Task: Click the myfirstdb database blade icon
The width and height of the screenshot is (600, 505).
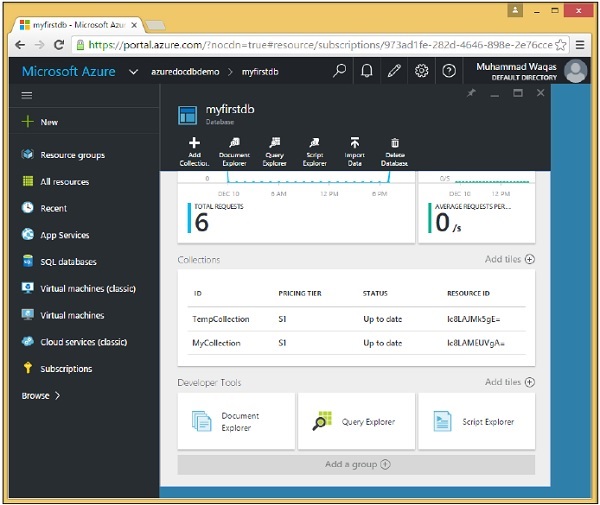Action: [x=188, y=115]
